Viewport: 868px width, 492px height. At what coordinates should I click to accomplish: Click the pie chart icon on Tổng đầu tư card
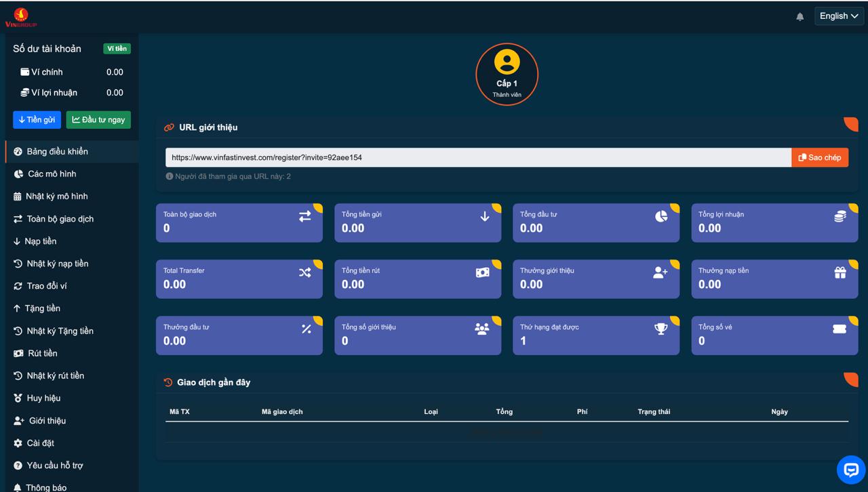[661, 216]
